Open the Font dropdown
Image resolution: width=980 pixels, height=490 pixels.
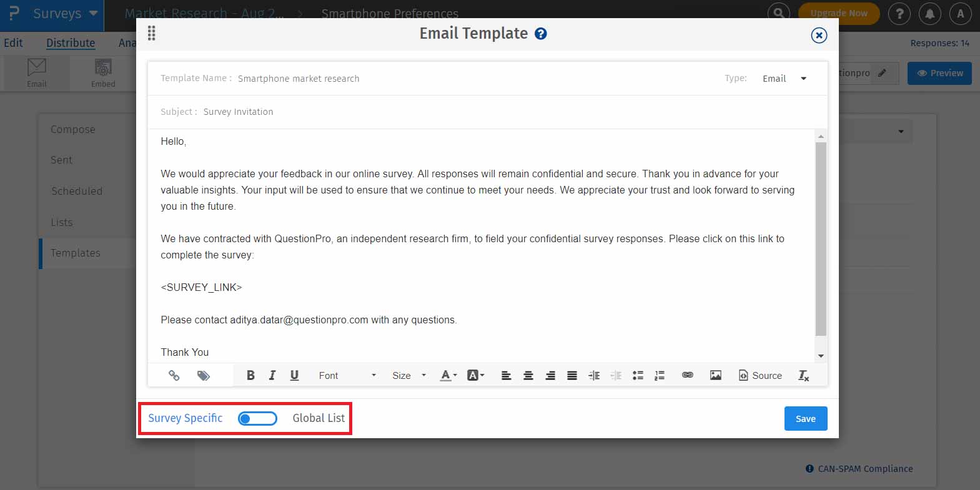point(347,375)
